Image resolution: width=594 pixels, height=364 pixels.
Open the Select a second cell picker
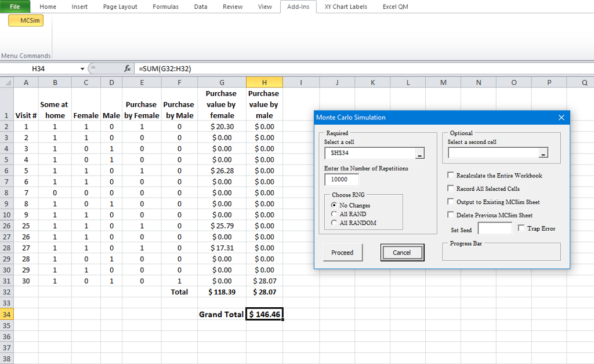(x=543, y=153)
